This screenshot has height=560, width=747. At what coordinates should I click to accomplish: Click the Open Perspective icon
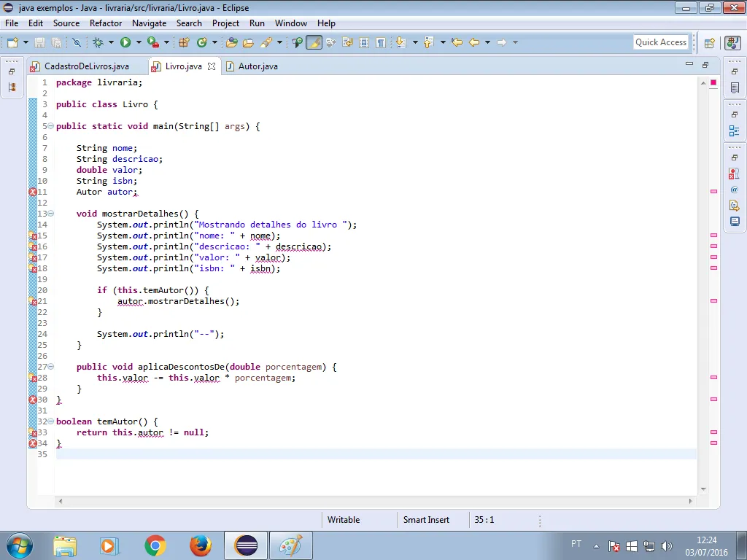[x=709, y=43]
